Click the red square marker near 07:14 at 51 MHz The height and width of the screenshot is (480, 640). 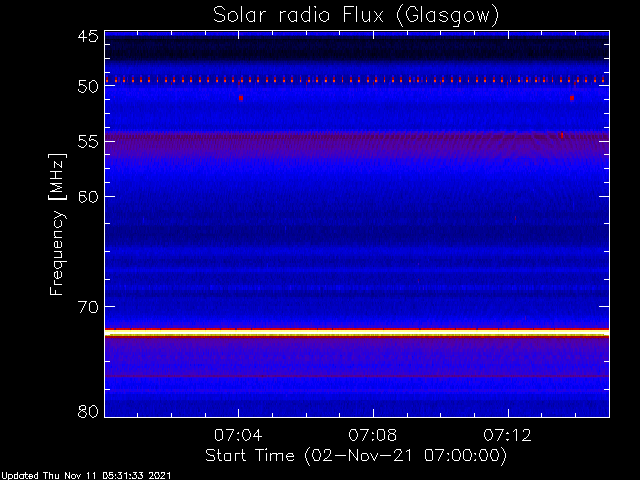tap(572, 98)
